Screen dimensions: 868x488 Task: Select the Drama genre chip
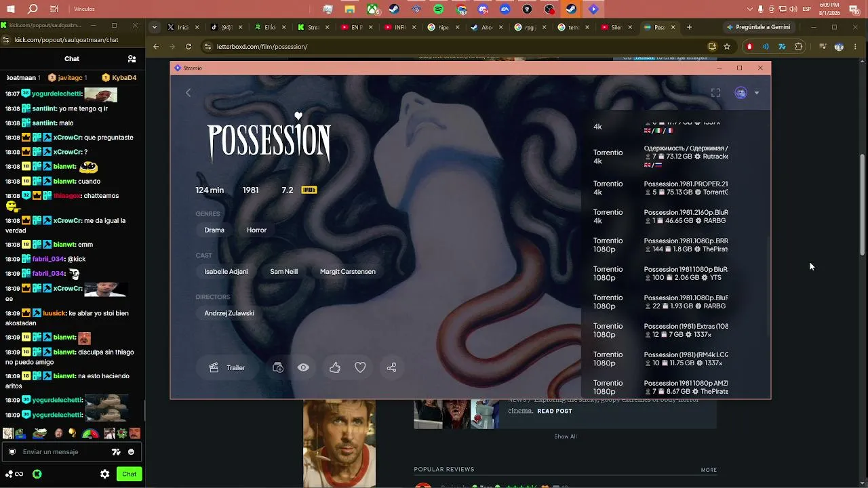[214, 230]
